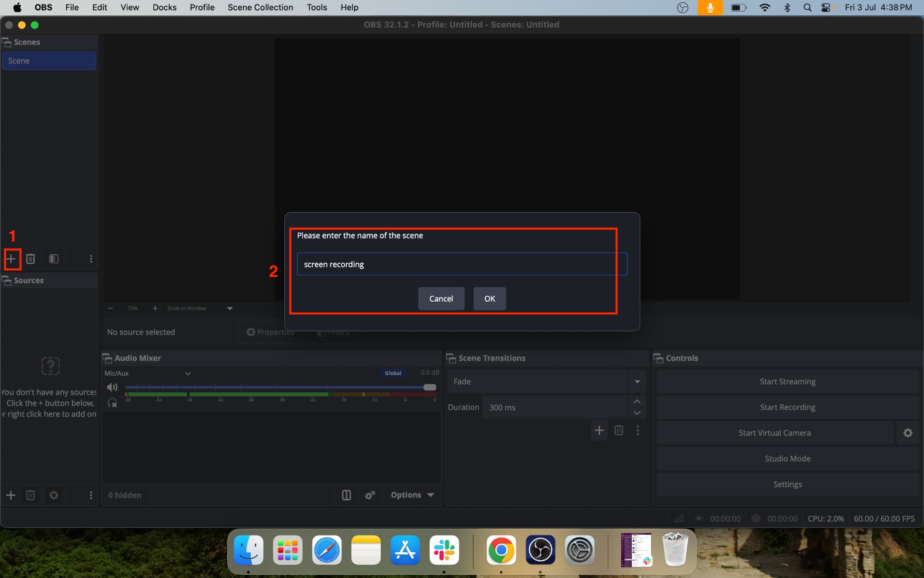Viewport: 924px width, 578px height.
Task: Remove source with trash icon in Sources
Action: pyautogui.click(x=30, y=495)
